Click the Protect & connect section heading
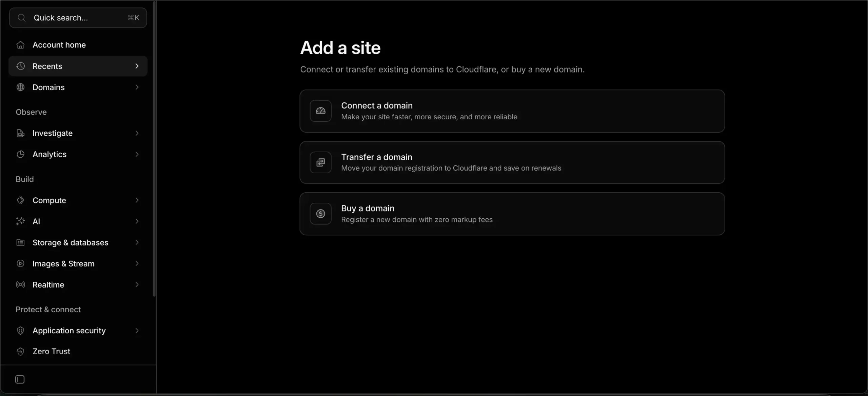 coord(48,309)
